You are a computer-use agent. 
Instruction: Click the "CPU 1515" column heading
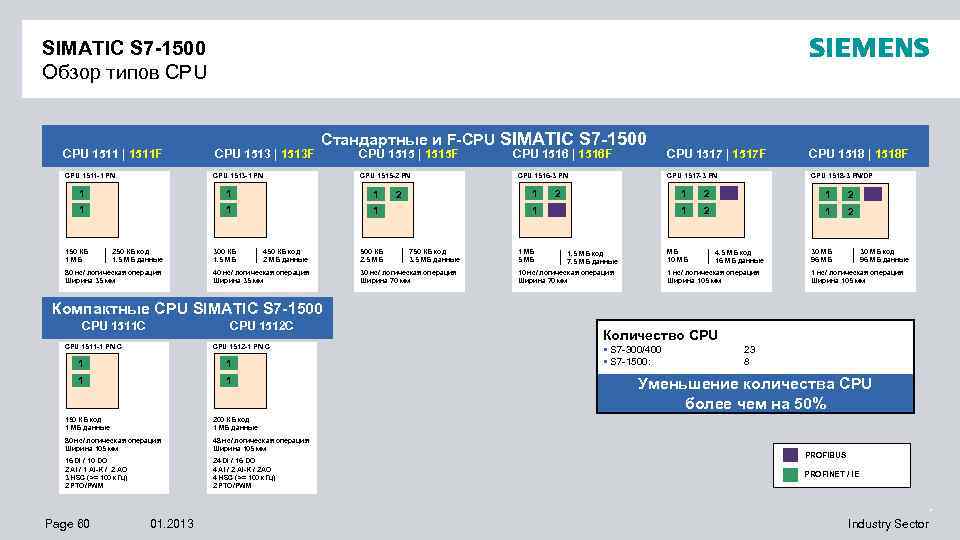pos(386,154)
